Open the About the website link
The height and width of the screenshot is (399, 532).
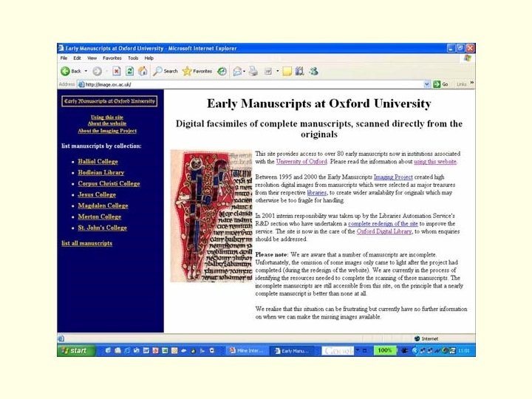[x=107, y=124]
